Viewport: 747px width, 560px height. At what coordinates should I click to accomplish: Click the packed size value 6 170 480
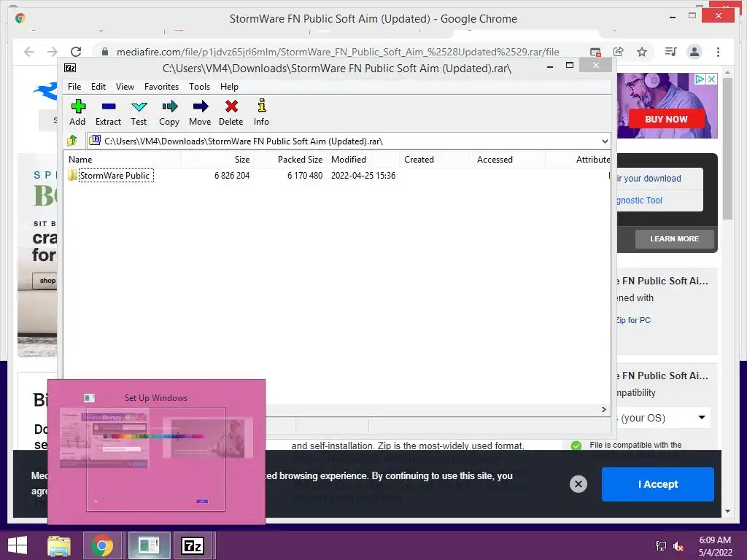coord(305,175)
